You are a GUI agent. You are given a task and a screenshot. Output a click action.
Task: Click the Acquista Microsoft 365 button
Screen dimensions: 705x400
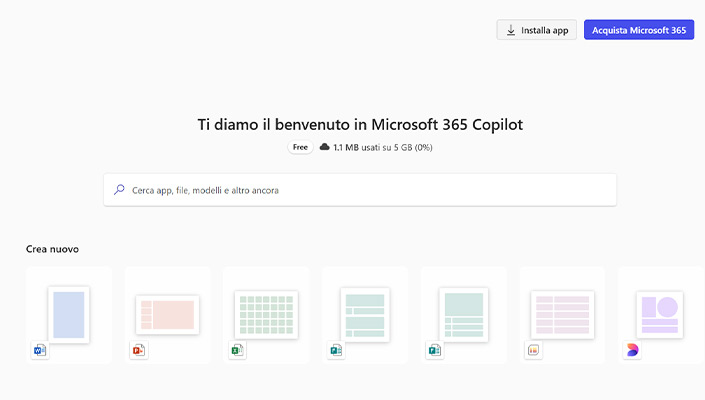click(x=639, y=30)
